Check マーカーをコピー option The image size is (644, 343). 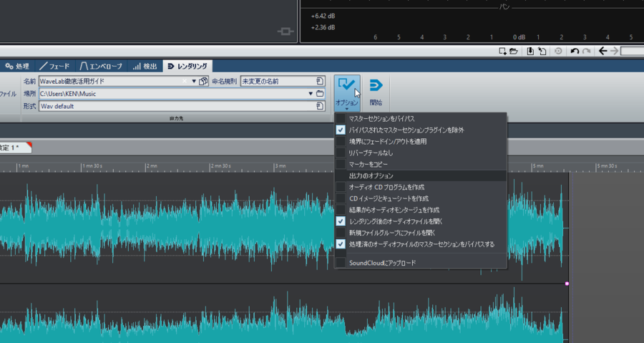click(341, 164)
